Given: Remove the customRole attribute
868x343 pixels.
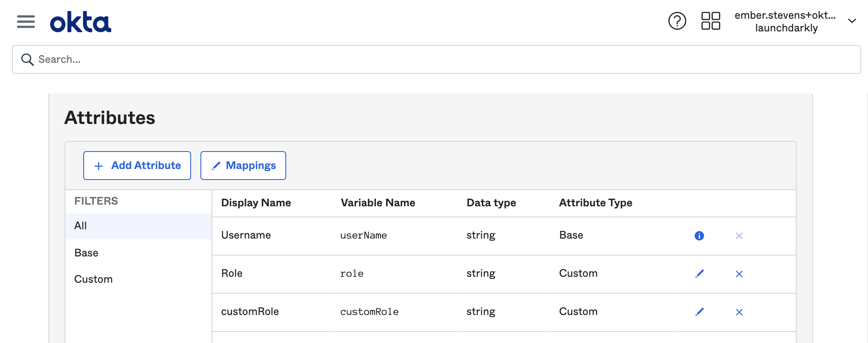Looking at the screenshot, I should pyautogui.click(x=739, y=312).
